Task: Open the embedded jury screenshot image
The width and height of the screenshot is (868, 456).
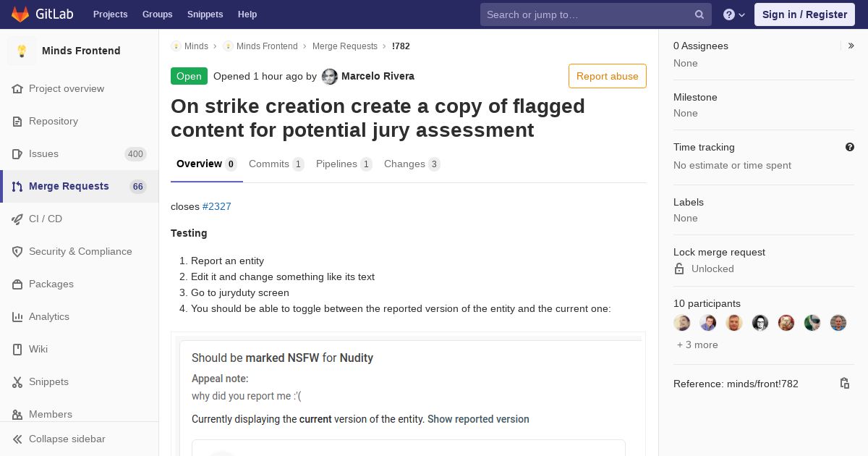Action: pos(408,394)
